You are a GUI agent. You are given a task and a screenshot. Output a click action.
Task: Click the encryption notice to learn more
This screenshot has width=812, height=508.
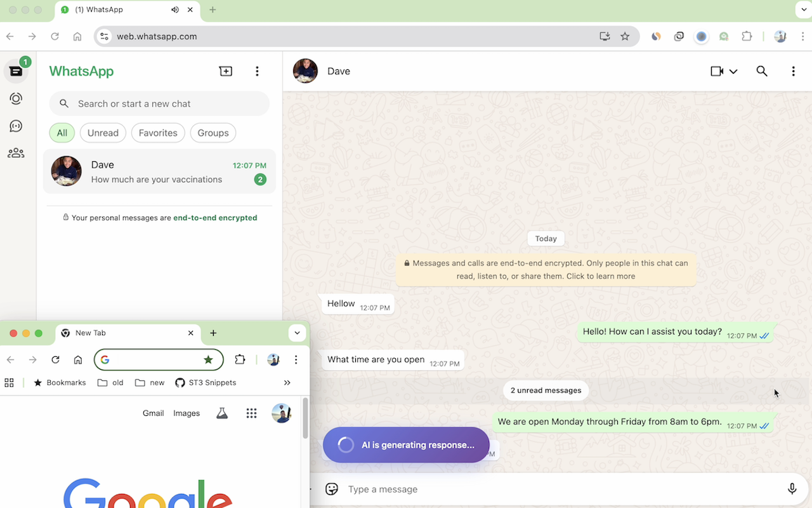(x=546, y=269)
